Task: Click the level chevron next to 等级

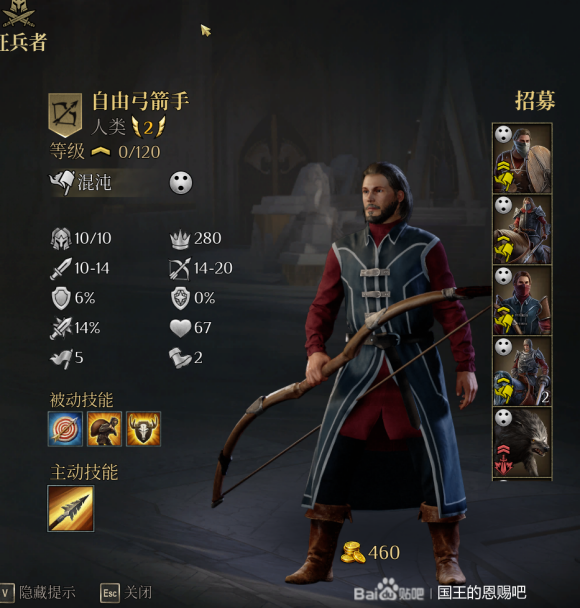Action: [100, 152]
